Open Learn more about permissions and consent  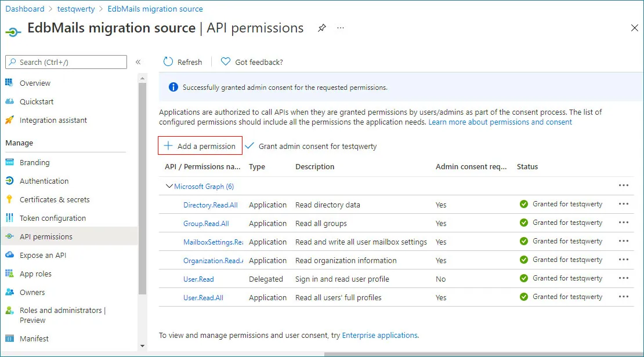500,122
